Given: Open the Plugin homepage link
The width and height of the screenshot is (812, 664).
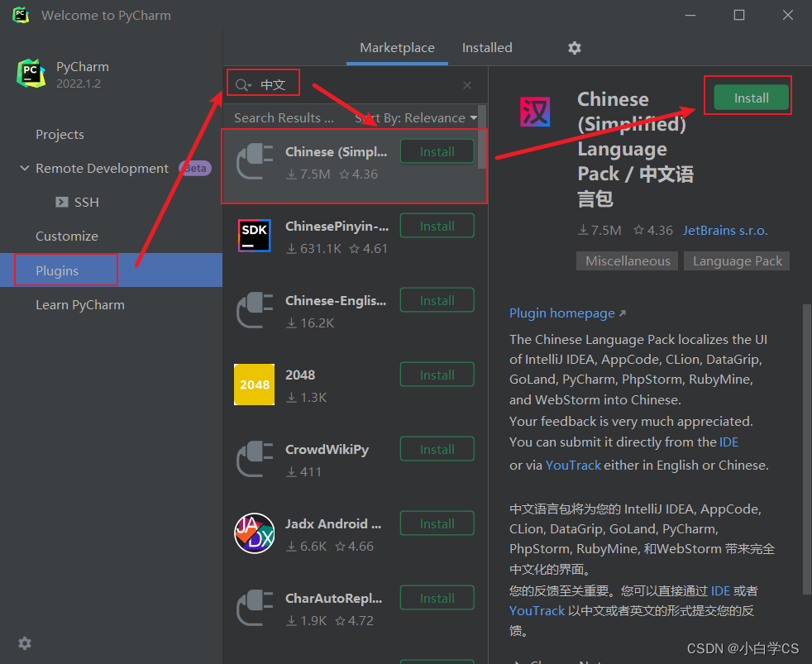Looking at the screenshot, I should pos(562,313).
